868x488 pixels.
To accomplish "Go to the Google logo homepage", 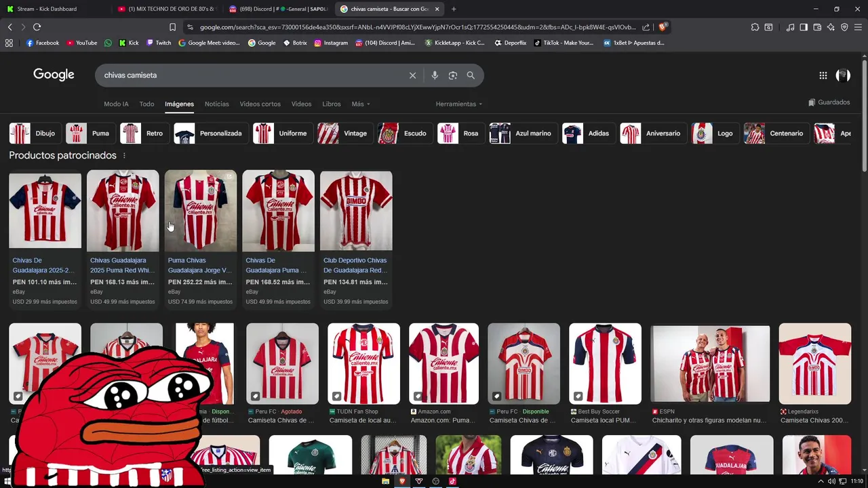I will (x=54, y=75).
